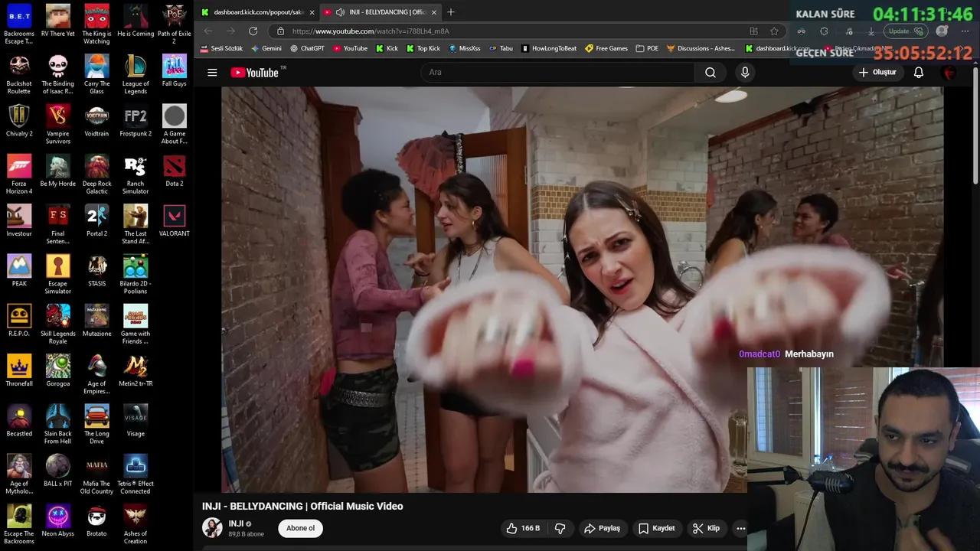Launch Portal 2 desktop shortcut
Screen dimensions: 980x551
(x=96, y=220)
